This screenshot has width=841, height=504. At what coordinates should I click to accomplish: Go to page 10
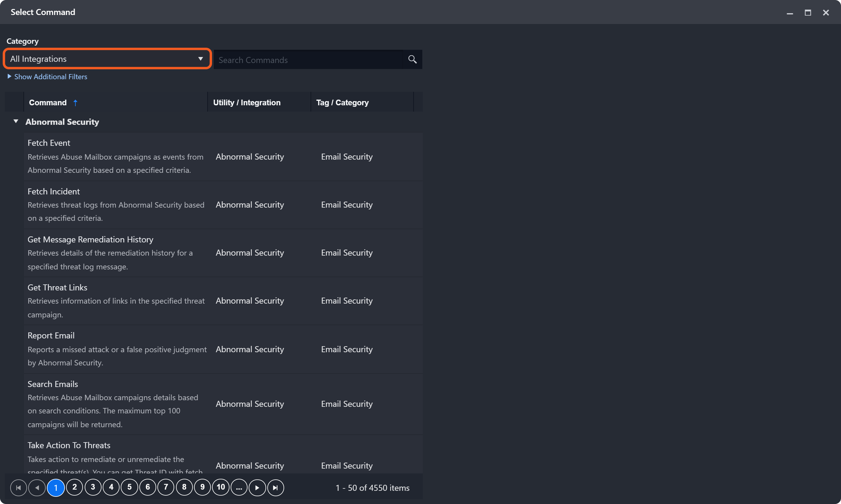click(221, 488)
